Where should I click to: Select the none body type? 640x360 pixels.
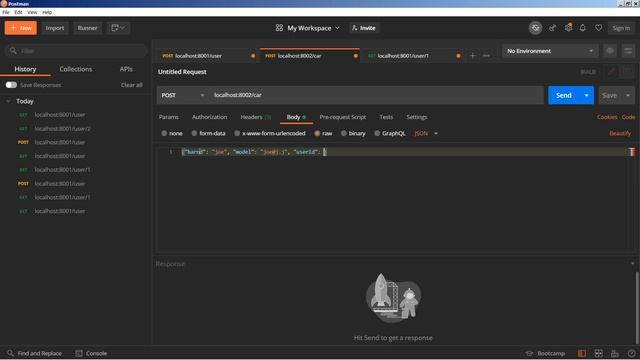[x=164, y=133]
